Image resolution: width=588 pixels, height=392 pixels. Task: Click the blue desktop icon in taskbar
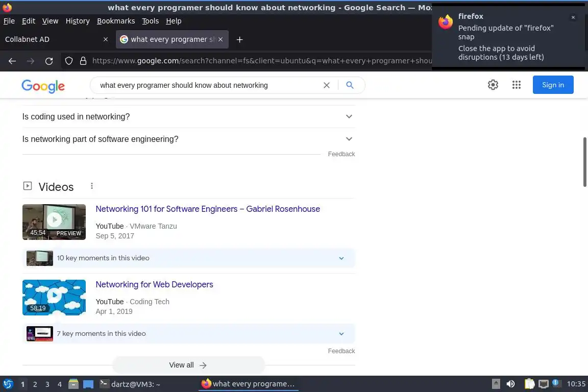coord(88,384)
